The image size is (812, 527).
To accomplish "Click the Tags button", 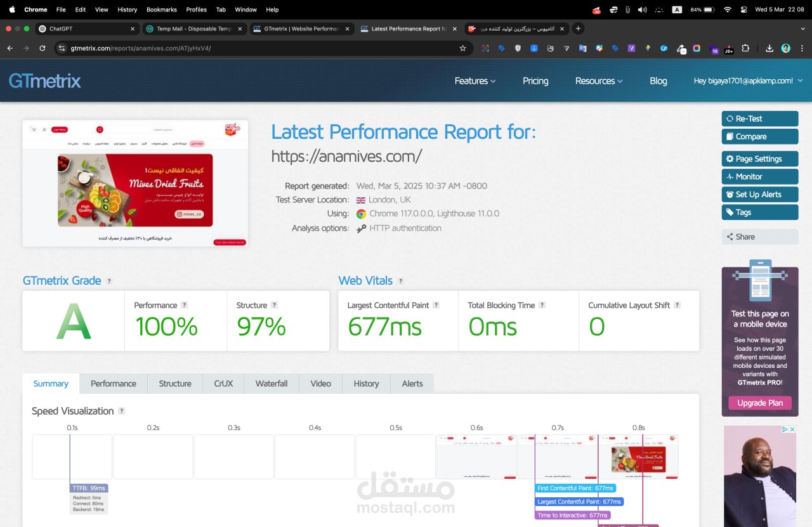I will (760, 212).
